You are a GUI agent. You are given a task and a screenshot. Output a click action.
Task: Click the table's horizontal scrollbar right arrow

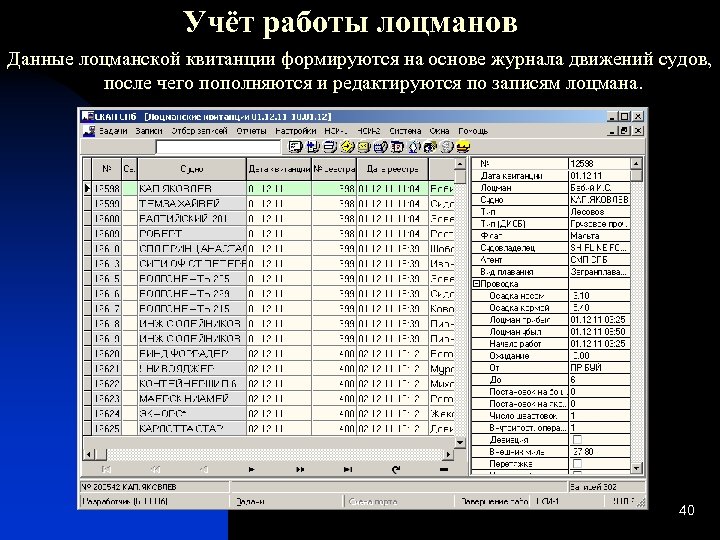coord(448,455)
